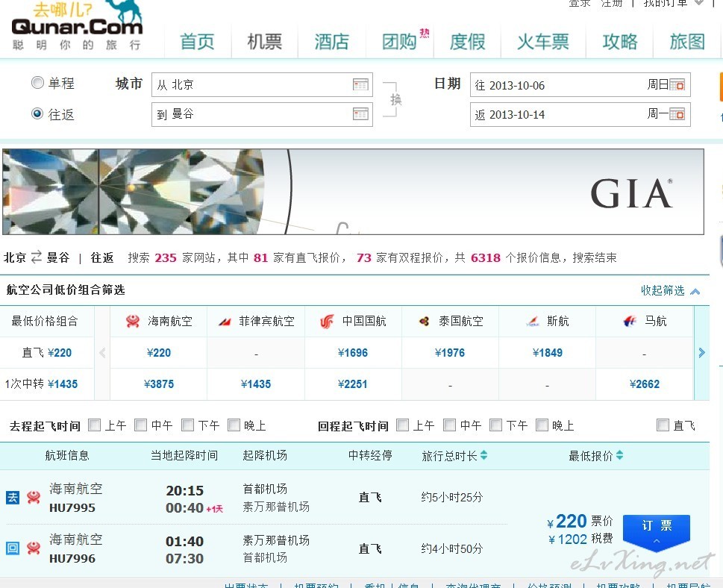Viewport: 723px width, 588px height.
Task: Open destination city picker icon for 曼谷
Action: 360,113
